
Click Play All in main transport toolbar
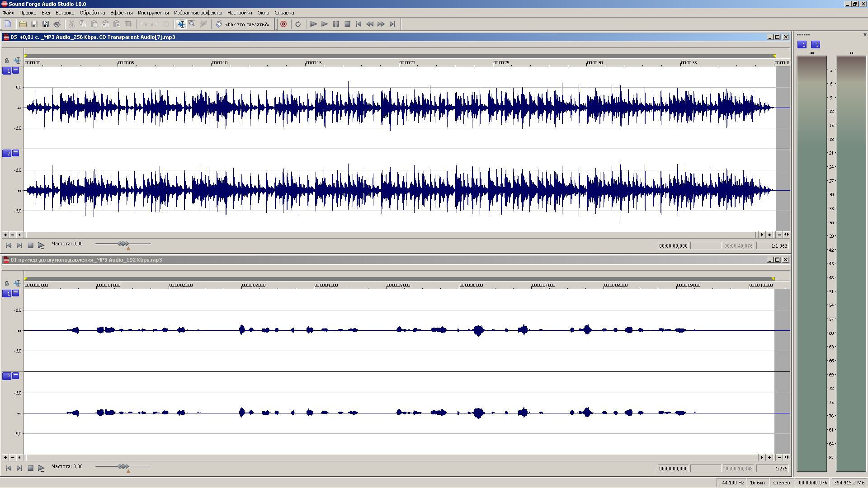[313, 24]
